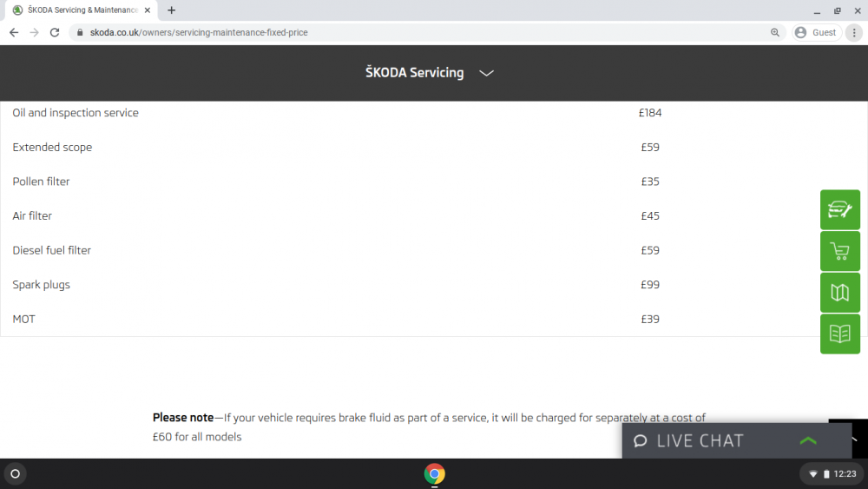This screenshot has width=868, height=489.
Task: Open the Chrome three-dot menu
Action: (x=854, y=33)
